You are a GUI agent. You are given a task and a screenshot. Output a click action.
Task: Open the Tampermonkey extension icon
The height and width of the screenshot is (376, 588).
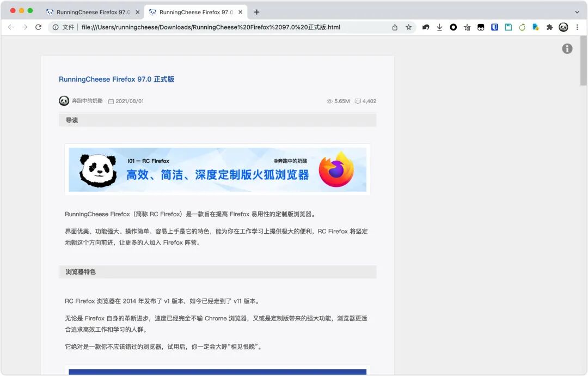click(x=481, y=27)
